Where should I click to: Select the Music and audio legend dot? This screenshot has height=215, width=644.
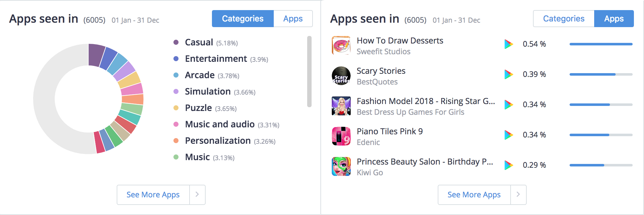pos(176,124)
